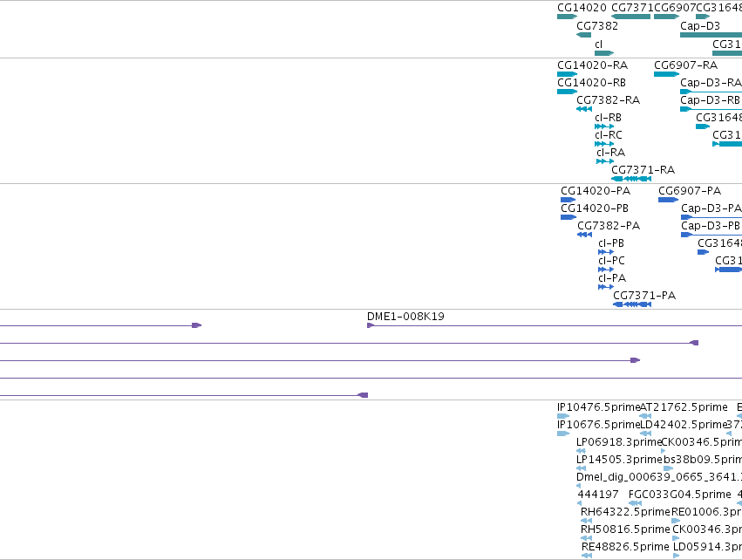
Task: Select protein CG14020-PA
Action: 596,191
